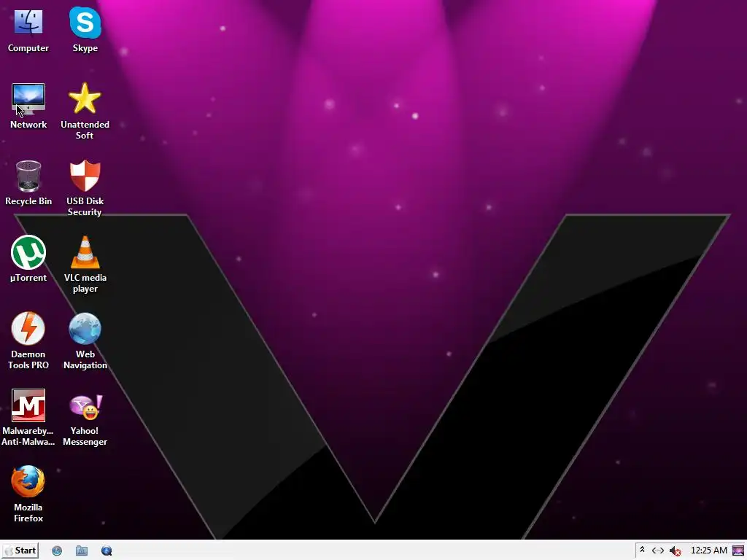747x560 pixels.
Task: Launch Skype from the desktop
Action: point(85,23)
